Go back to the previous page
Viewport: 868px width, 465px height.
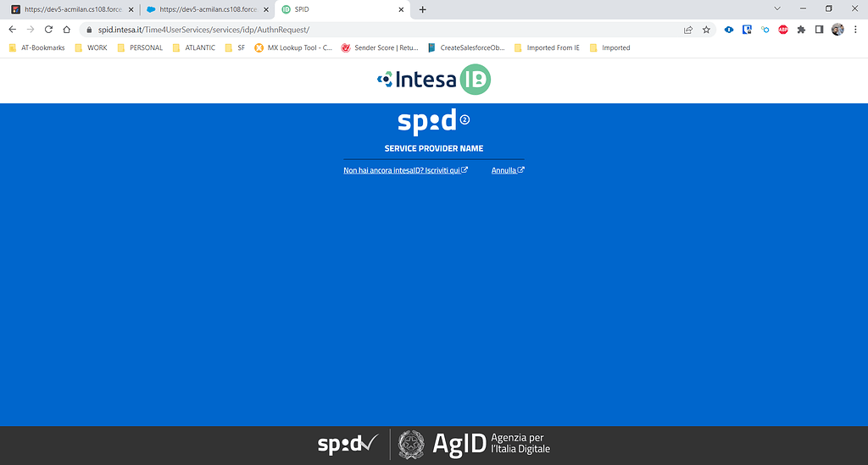[12, 30]
